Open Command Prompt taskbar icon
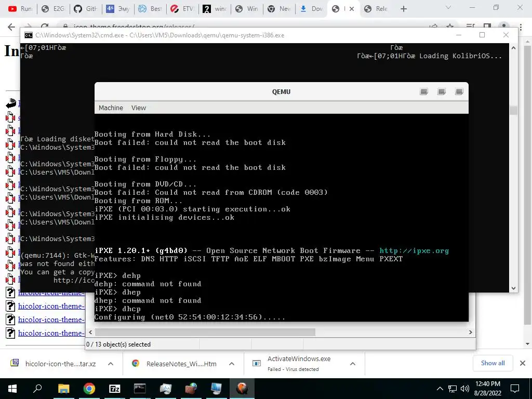 [x=140, y=389]
